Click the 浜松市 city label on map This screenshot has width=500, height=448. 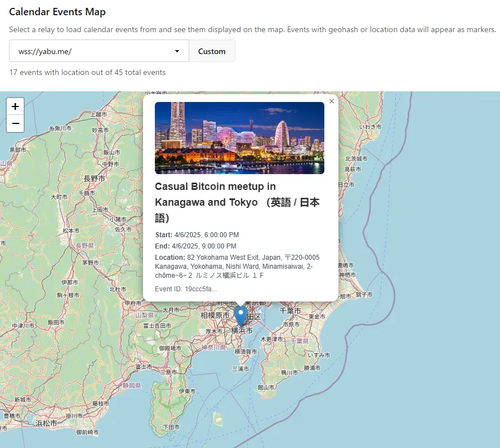[46, 423]
